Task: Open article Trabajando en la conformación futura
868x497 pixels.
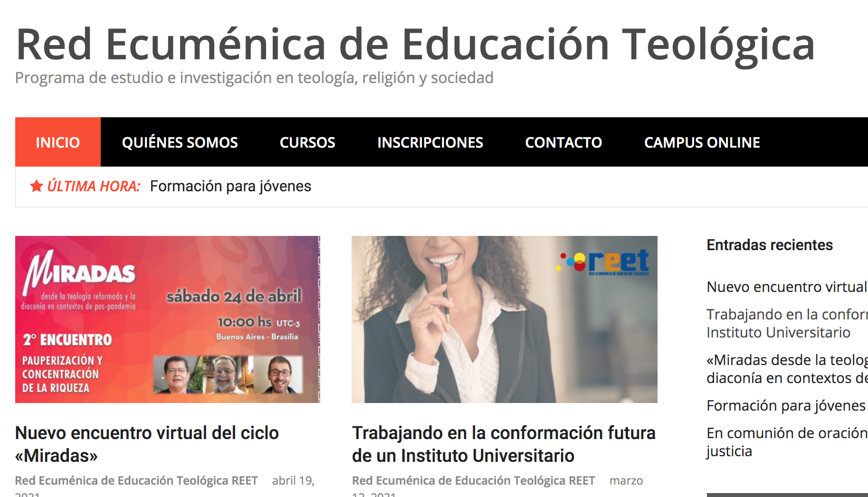Action: coord(504,444)
